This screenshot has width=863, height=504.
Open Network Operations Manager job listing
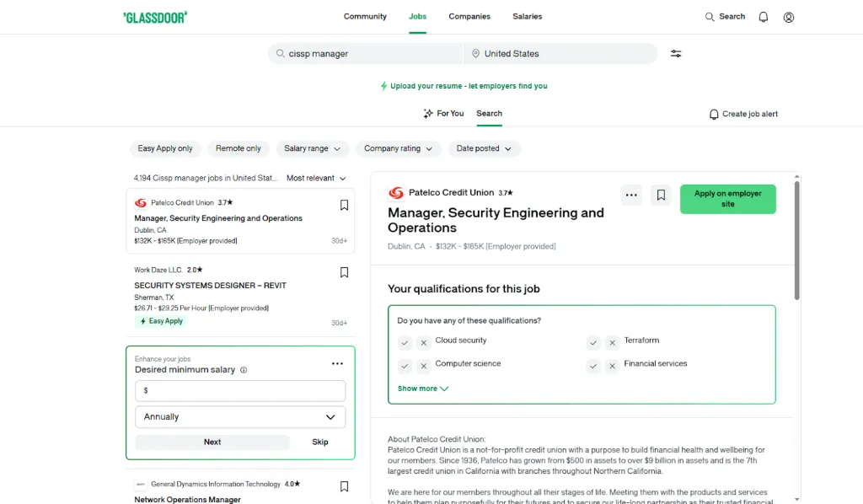click(187, 500)
